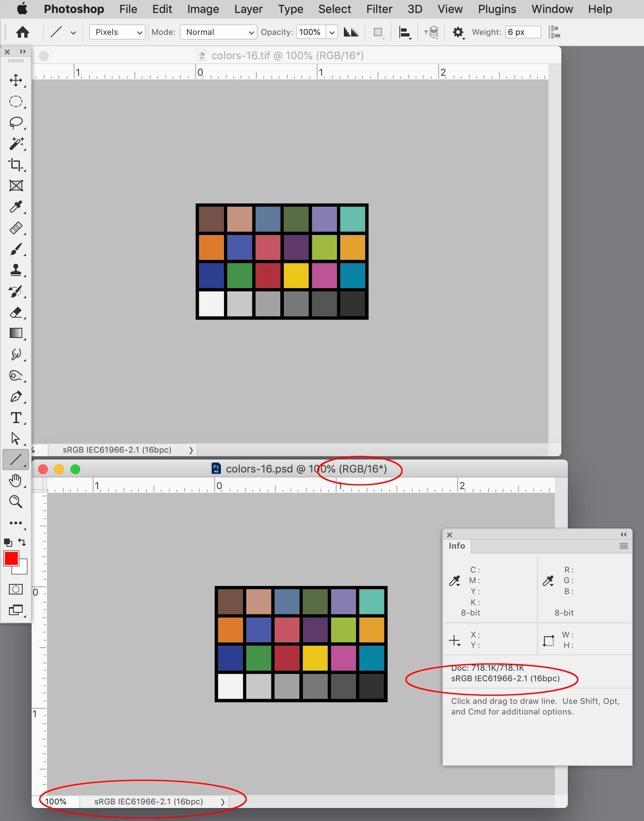Select the Smudge tool
The width and height of the screenshot is (644, 821).
[16, 354]
